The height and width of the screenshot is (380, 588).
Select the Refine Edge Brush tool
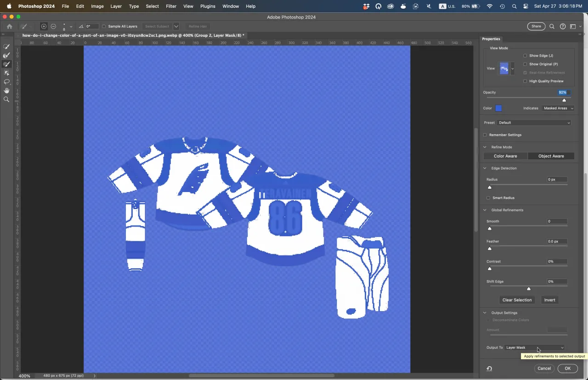coord(6,55)
